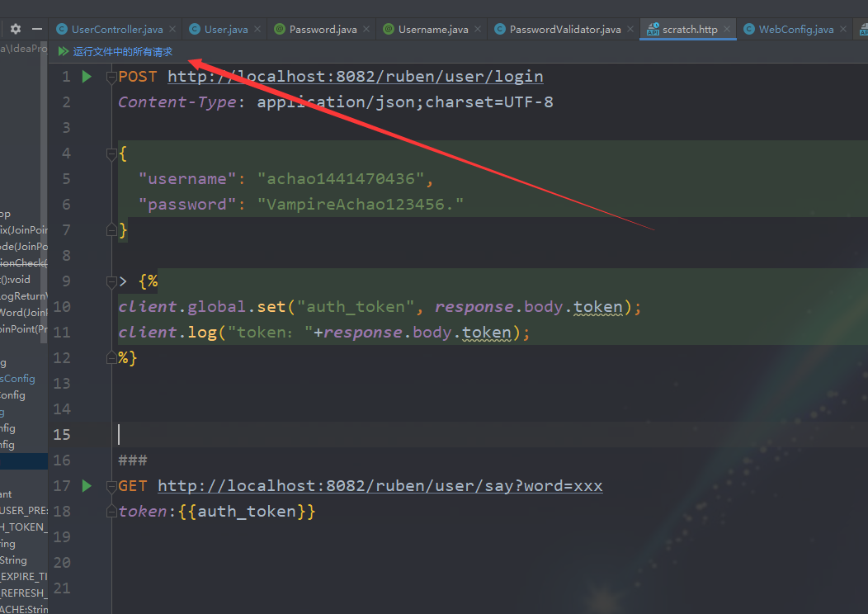Open the project panel settings gear
Viewport: 868px width, 614px height.
point(16,29)
